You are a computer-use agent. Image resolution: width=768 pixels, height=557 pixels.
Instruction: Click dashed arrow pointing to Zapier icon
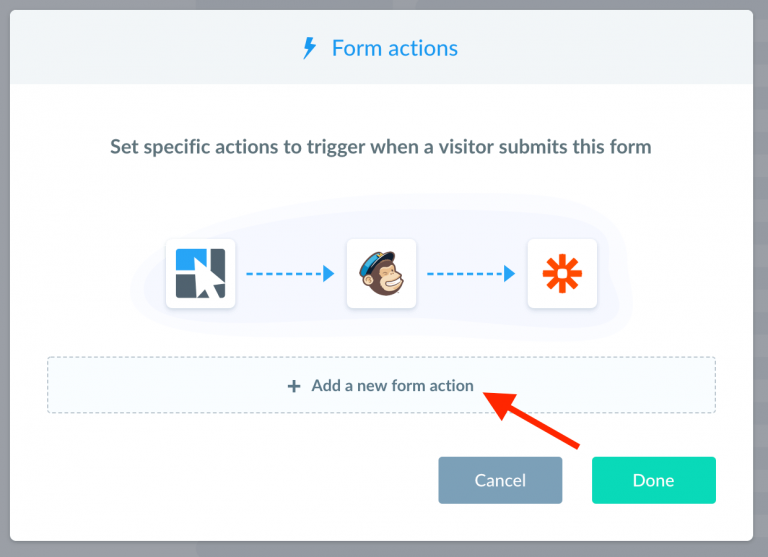tap(471, 273)
